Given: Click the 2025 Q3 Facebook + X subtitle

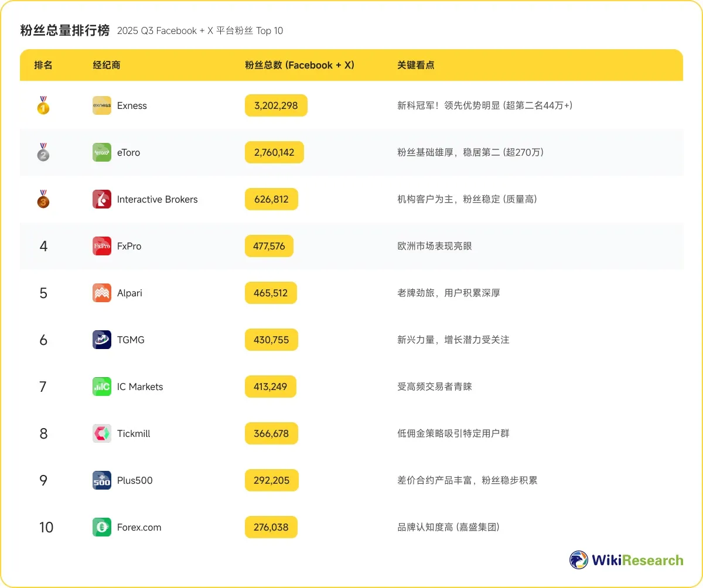Looking at the screenshot, I should tap(200, 31).
